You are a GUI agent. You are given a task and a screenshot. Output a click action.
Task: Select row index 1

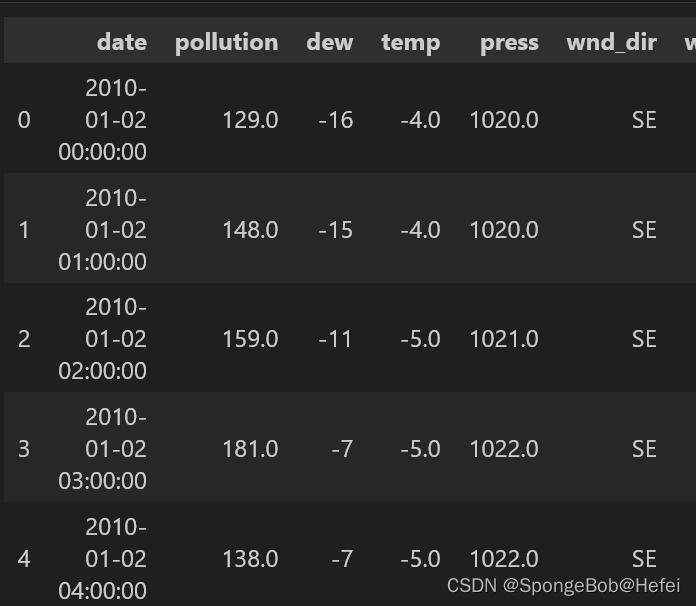pyautogui.click(x=24, y=230)
